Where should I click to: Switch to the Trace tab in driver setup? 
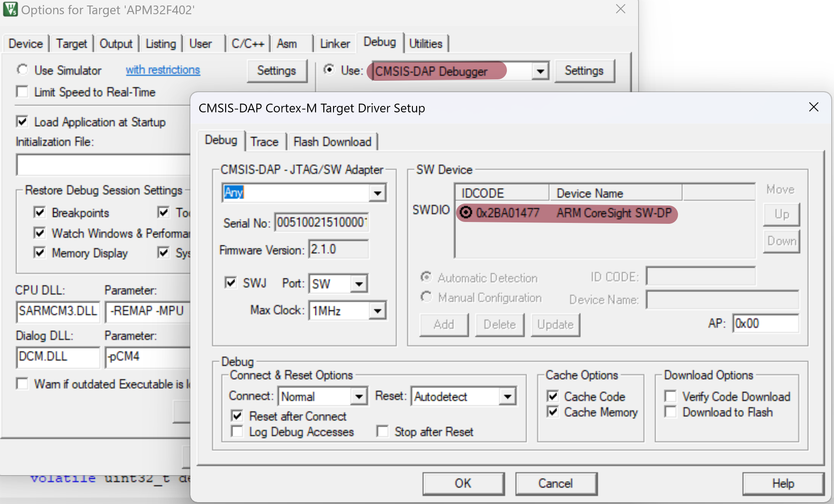coord(264,142)
